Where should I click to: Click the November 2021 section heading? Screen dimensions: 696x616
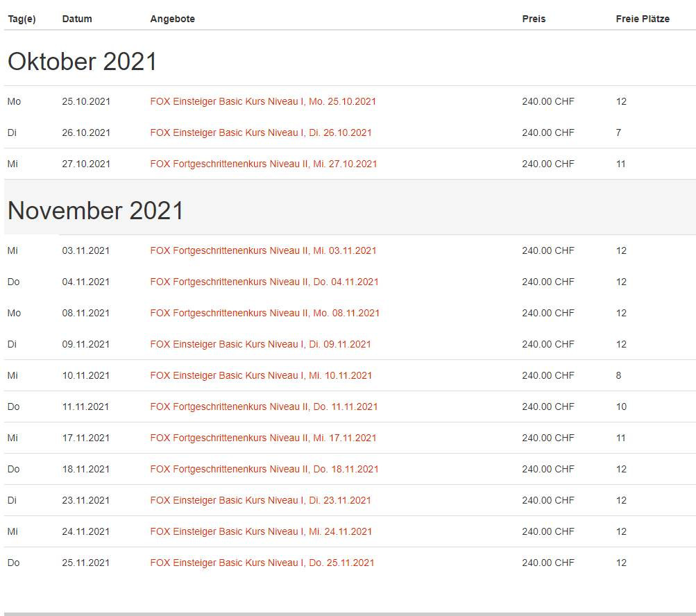click(96, 211)
